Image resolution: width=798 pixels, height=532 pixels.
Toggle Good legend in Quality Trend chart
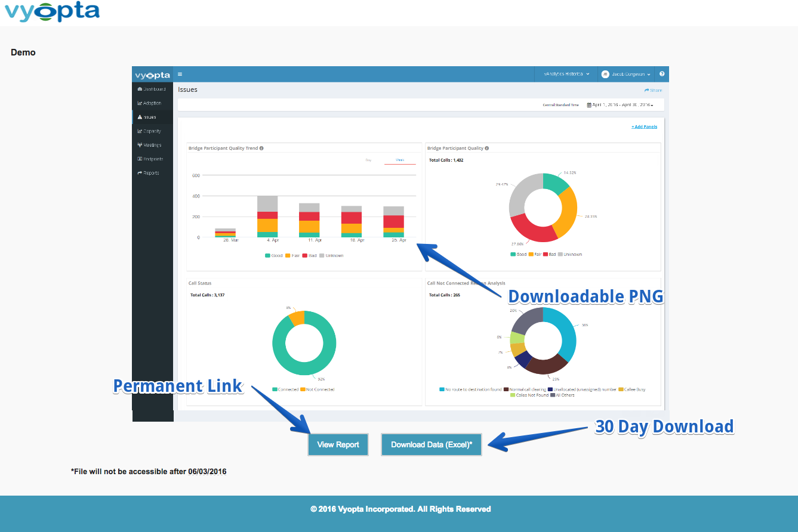point(274,255)
